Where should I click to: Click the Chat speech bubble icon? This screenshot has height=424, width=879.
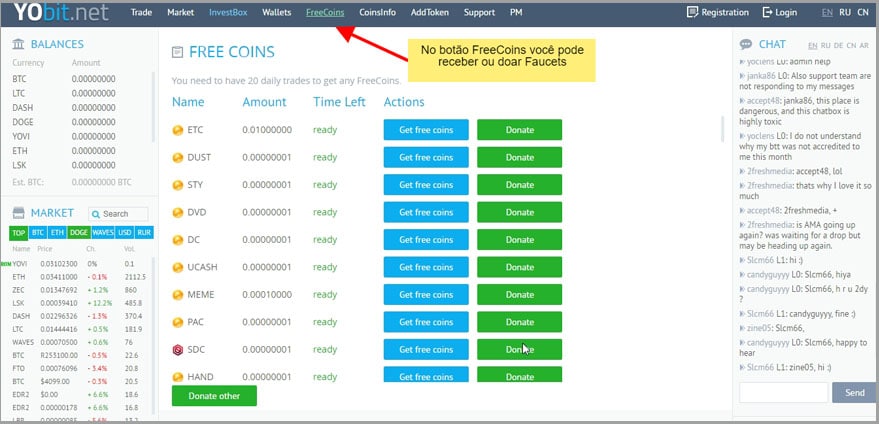(746, 44)
